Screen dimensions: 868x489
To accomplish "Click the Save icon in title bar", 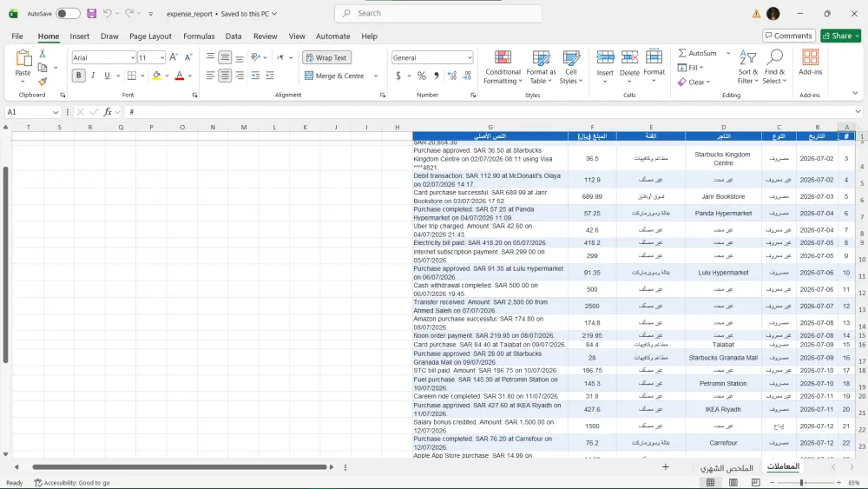I will click(92, 13).
